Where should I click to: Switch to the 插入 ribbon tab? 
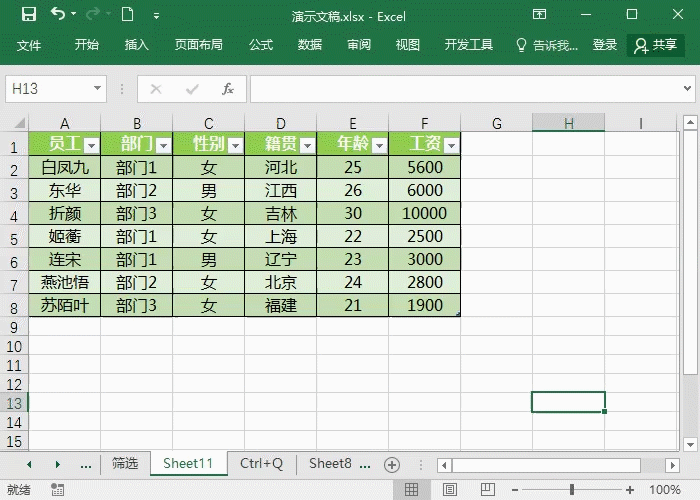click(136, 45)
